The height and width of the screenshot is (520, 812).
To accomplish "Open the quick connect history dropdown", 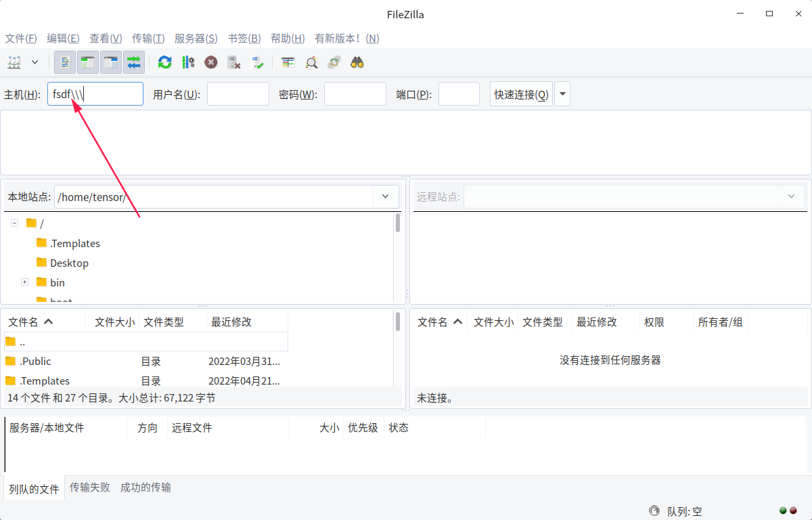I will pos(562,93).
